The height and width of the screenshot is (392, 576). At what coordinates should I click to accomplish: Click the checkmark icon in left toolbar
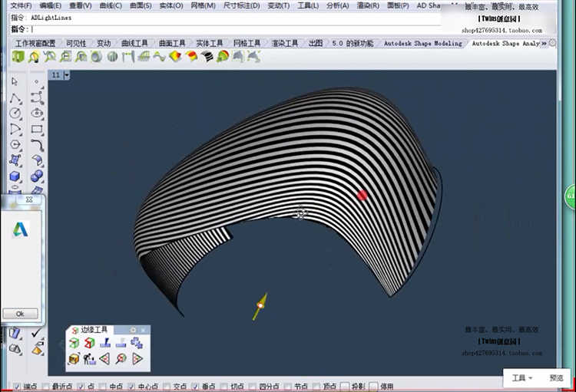pos(37,333)
